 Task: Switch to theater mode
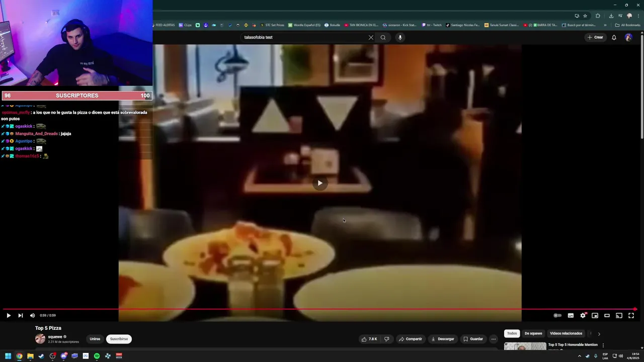[607, 315]
